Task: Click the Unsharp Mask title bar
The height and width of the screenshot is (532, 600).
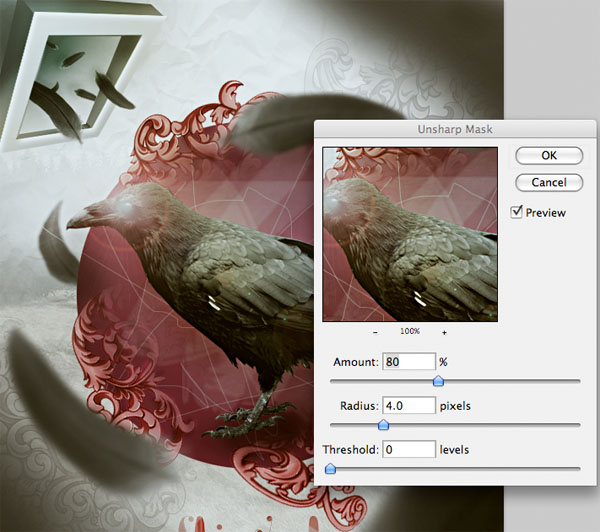Action: click(x=455, y=129)
